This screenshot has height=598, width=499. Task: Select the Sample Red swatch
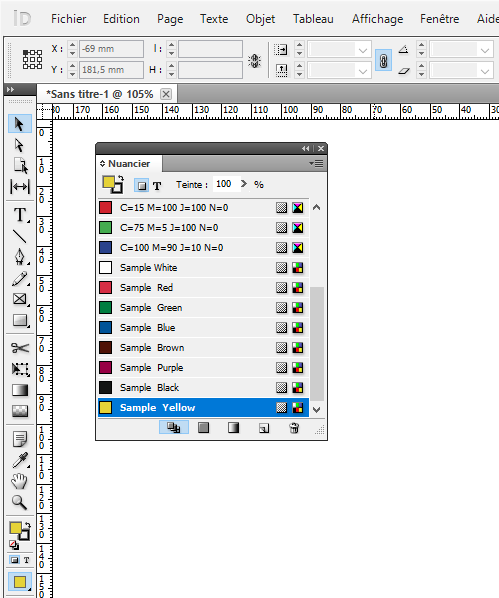(x=203, y=288)
